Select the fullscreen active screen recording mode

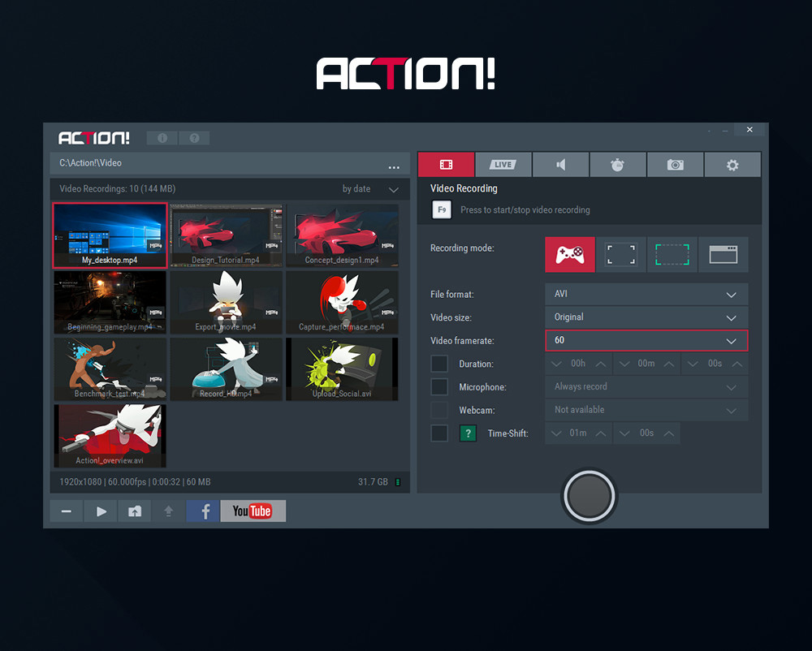[x=621, y=255]
